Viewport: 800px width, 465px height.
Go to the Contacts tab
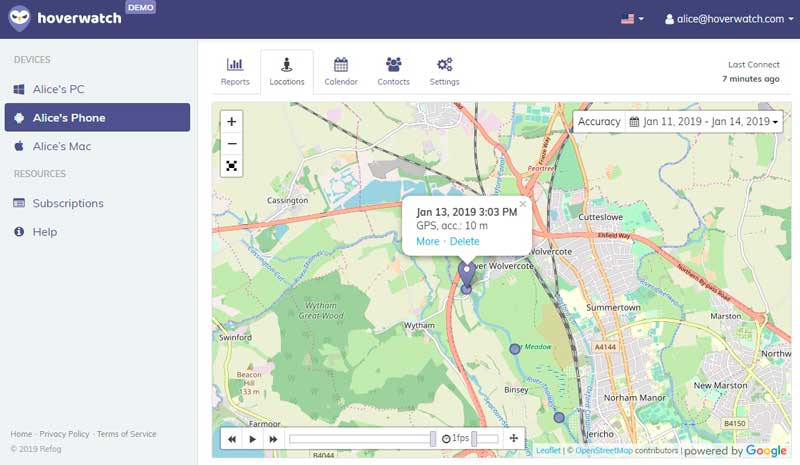click(x=393, y=71)
